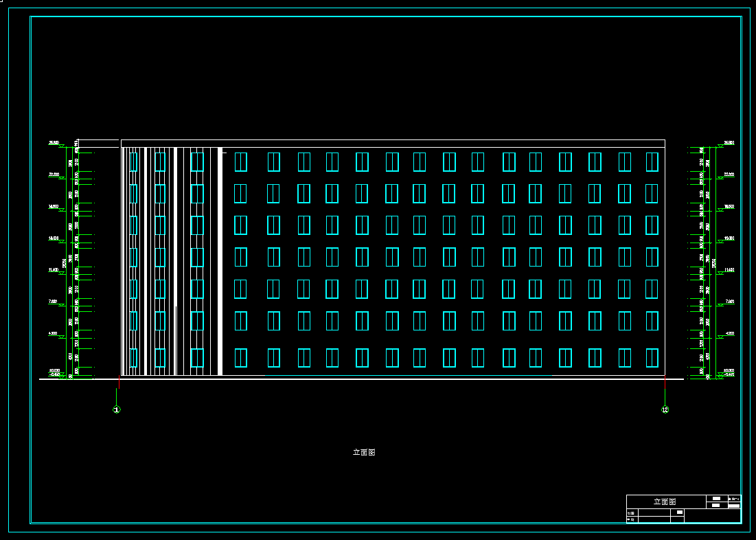This screenshot has height=540, width=756.
Task: Select the 7.600 elevation label on the left
Action: (x=53, y=302)
